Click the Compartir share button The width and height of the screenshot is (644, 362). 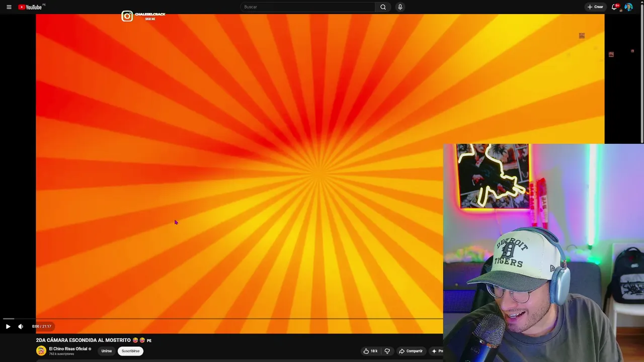coord(411,351)
